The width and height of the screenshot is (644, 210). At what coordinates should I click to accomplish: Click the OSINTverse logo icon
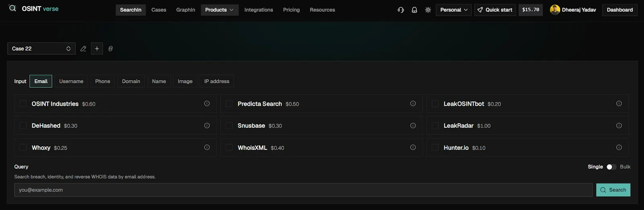click(x=12, y=8)
